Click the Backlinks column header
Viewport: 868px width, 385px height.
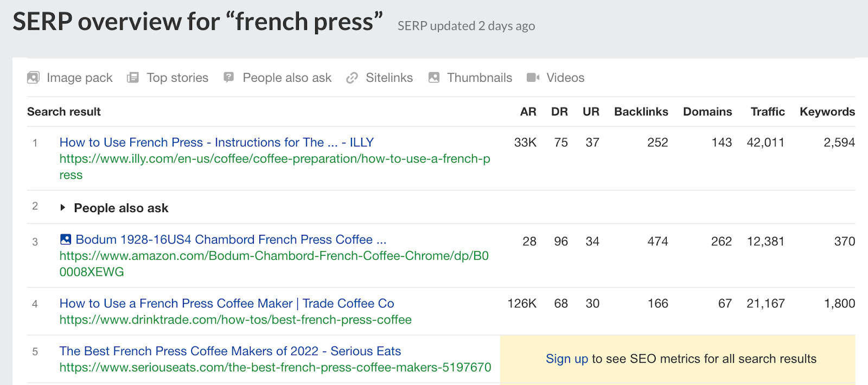(x=641, y=112)
